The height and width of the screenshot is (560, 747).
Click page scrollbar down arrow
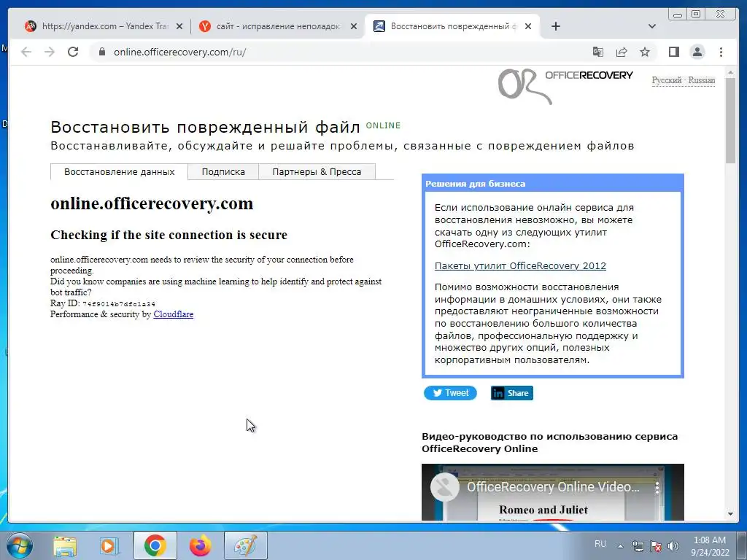[730, 514]
